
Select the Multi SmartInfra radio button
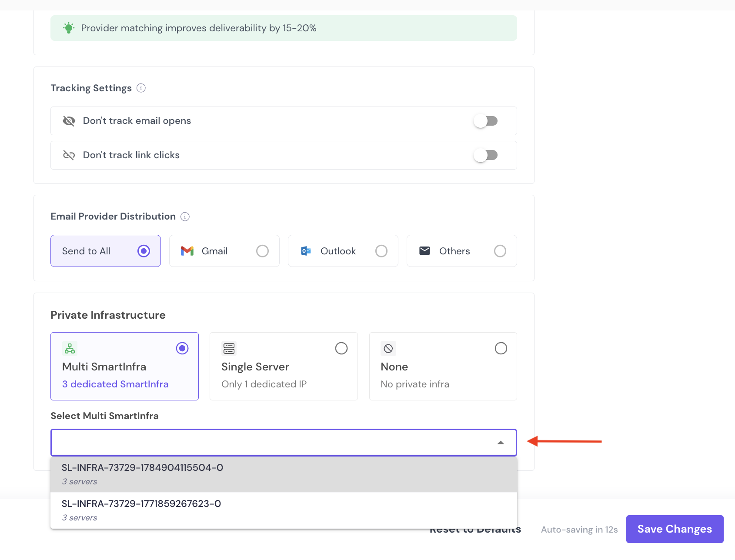click(x=182, y=348)
